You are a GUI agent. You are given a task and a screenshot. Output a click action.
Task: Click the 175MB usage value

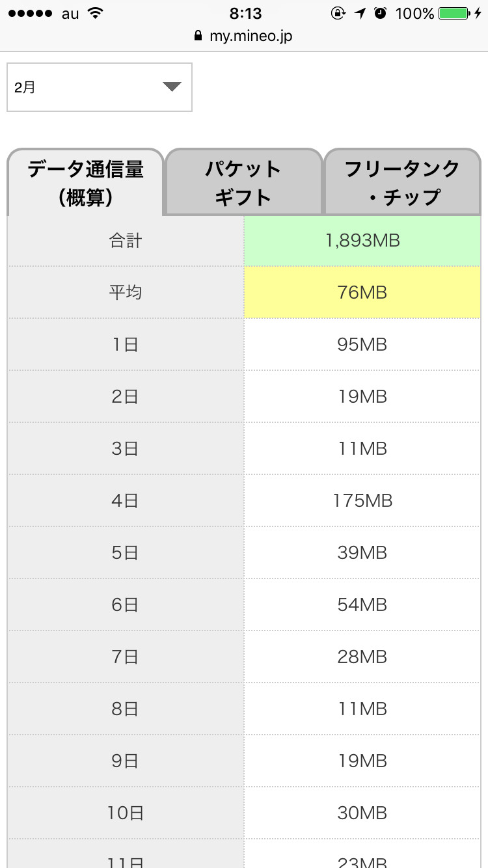point(362,501)
